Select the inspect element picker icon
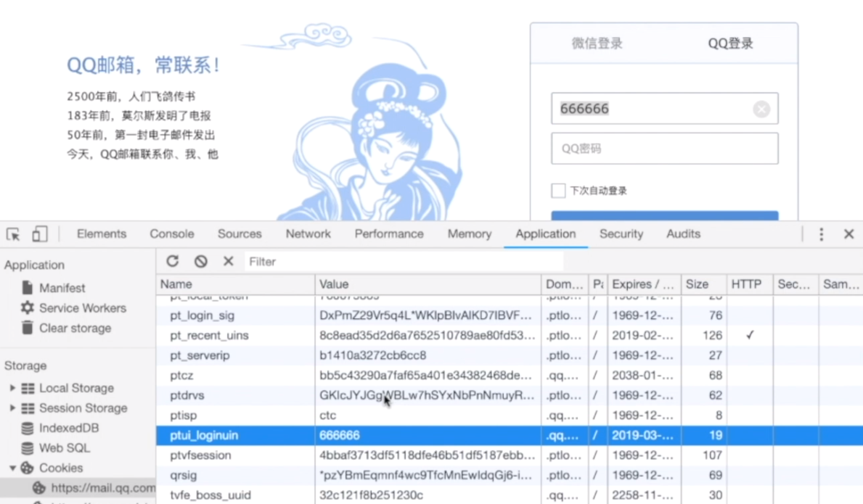This screenshot has width=863, height=504. (x=13, y=234)
